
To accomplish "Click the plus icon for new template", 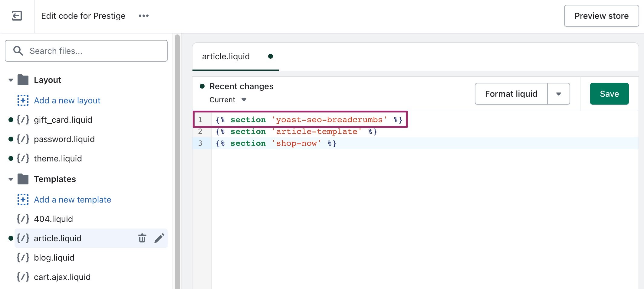I will pos(23,200).
